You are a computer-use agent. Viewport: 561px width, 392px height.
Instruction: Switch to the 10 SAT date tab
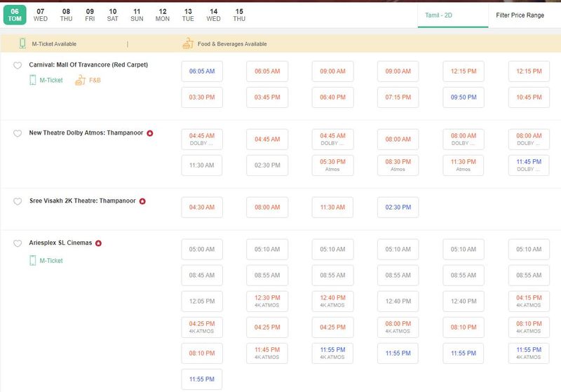[x=113, y=15]
